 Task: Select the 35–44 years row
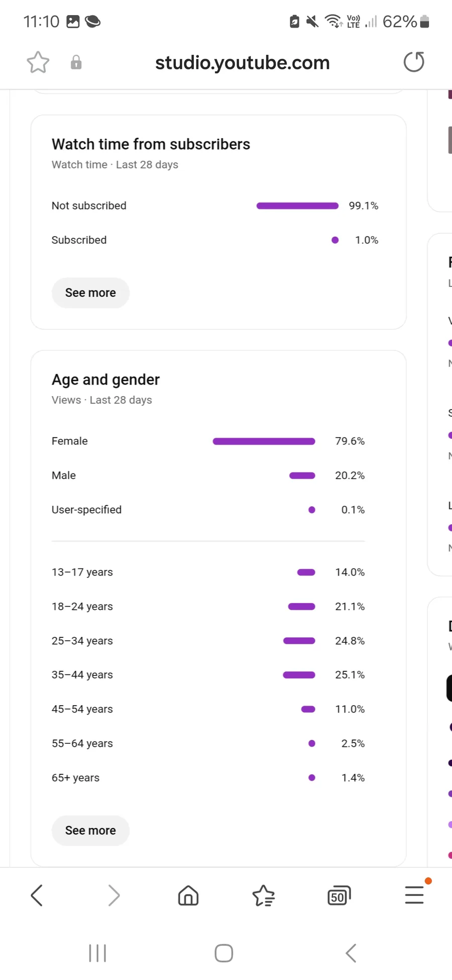click(x=208, y=675)
